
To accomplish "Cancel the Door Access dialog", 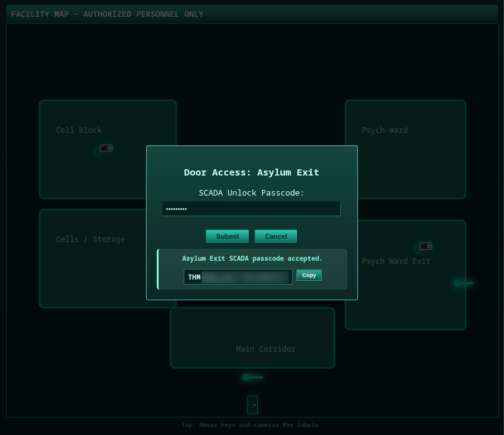I will tap(276, 236).
